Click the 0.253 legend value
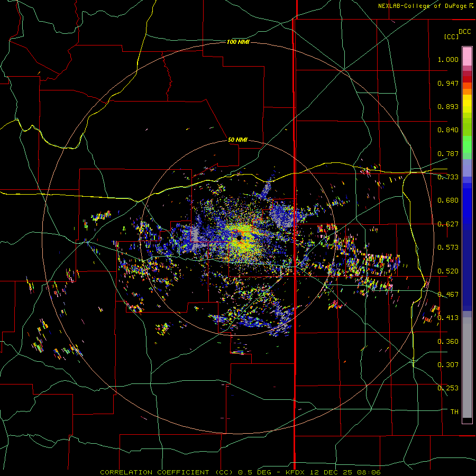The height and width of the screenshot is (476, 476). [x=448, y=388]
